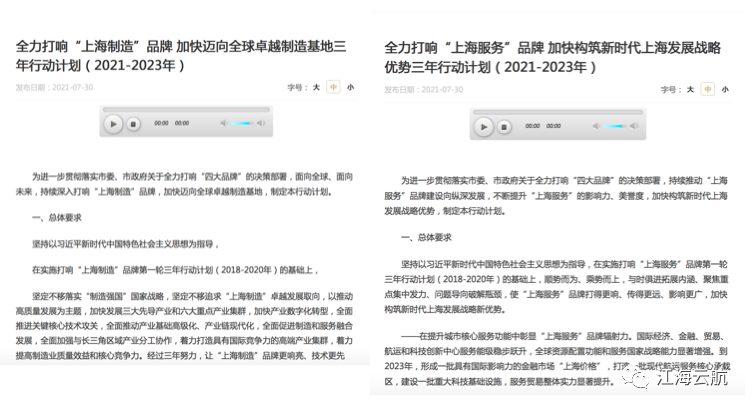Click line "坚持以习近平新时代中国特色社会主义思想为指导，" on left

(126, 244)
